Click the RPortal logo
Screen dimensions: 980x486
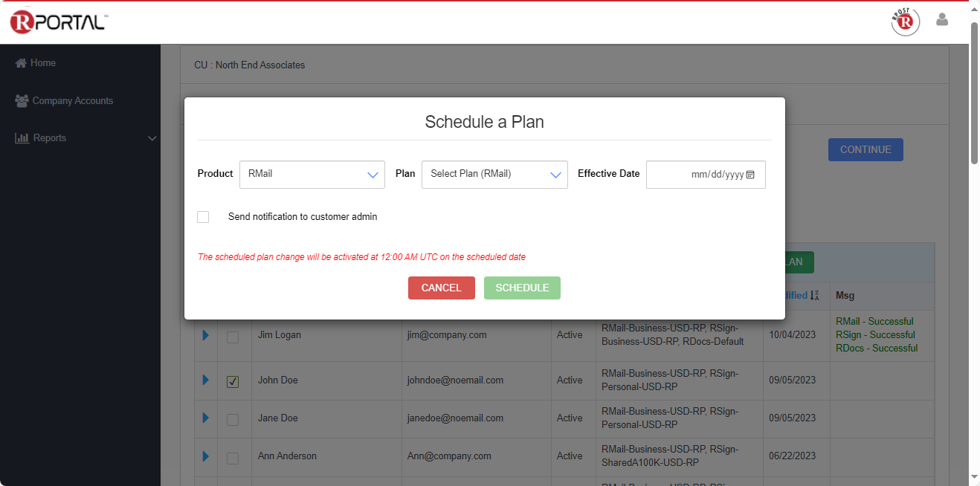point(59,22)
